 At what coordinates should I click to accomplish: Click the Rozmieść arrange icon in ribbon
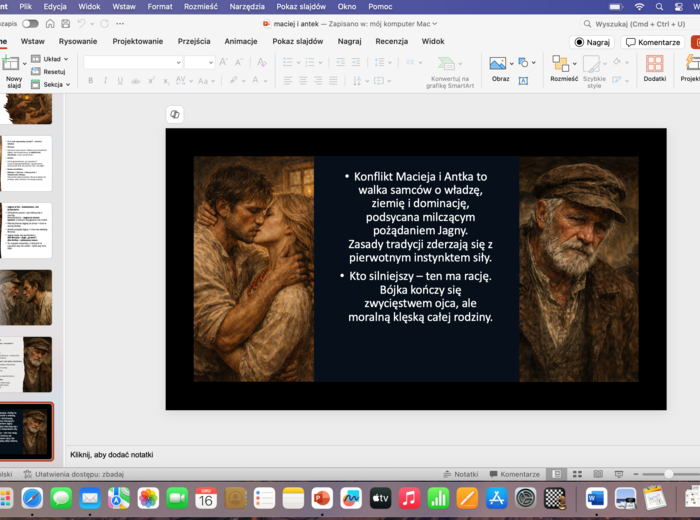click(559, 64)
